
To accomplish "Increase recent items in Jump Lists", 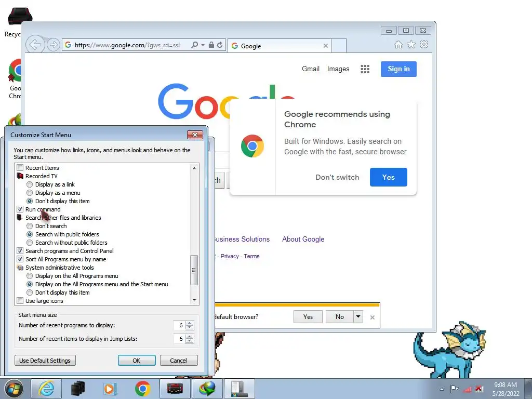I will [190, 337].
